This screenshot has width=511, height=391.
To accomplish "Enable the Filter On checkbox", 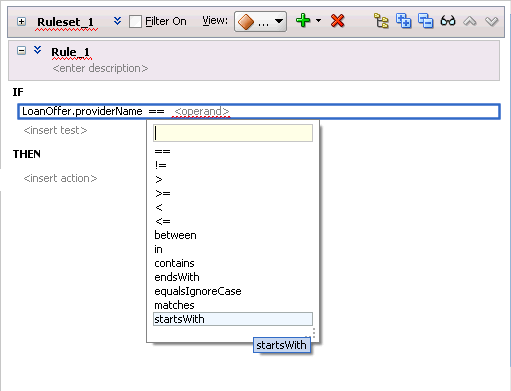I will pos(135,22).
